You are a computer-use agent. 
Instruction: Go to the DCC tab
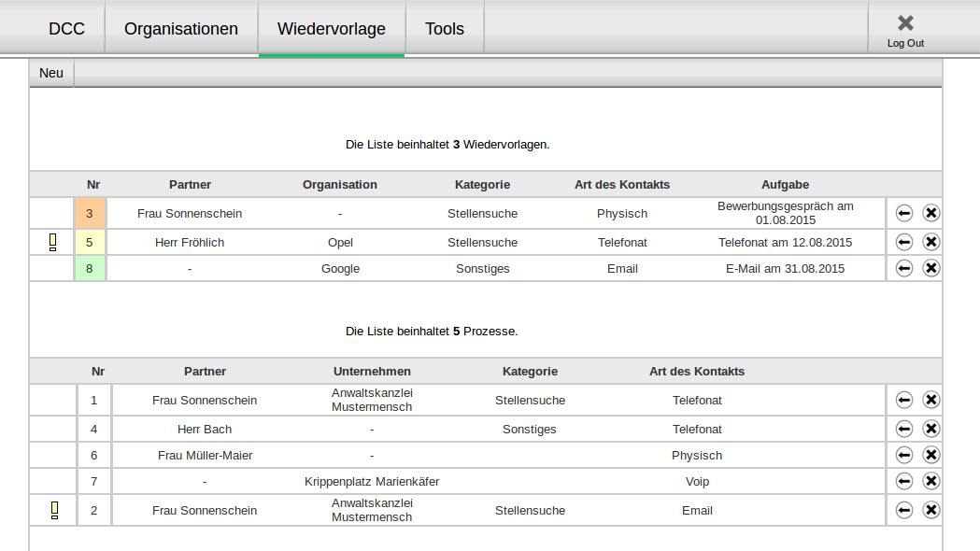tap(66, 29)
